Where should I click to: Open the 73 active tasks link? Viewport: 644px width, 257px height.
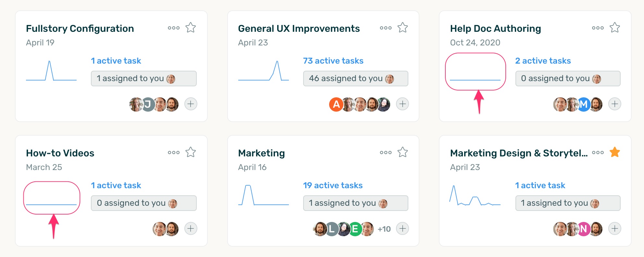coord(333,61)
